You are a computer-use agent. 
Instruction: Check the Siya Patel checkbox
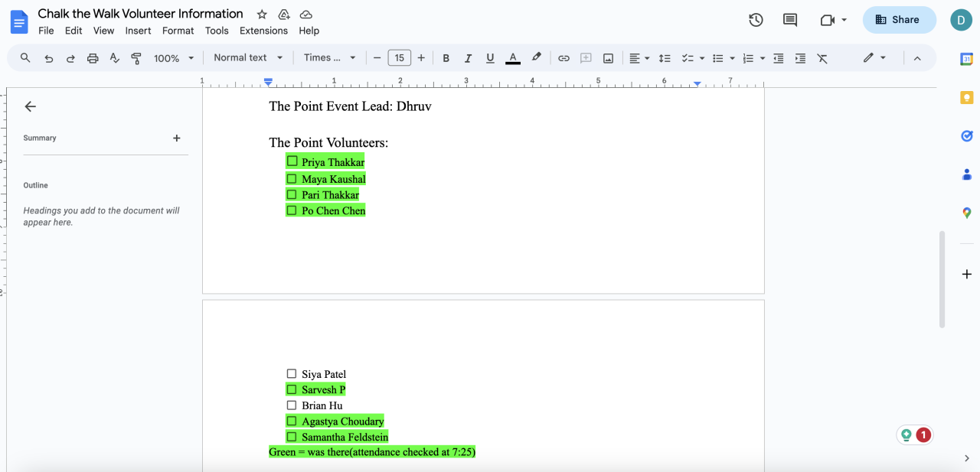click(x=292, y=373)
